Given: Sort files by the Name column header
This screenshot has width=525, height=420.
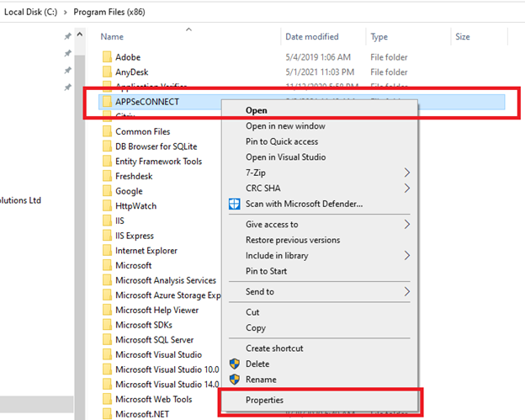Looking at the screenshot, I should (112, 37).
